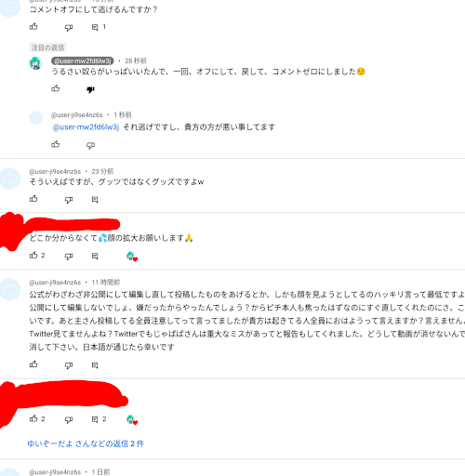Click creator heart on 顔の拡大お願いします comment
The width and height of the screenshot is (465, 476).
(x=132, y=257)
